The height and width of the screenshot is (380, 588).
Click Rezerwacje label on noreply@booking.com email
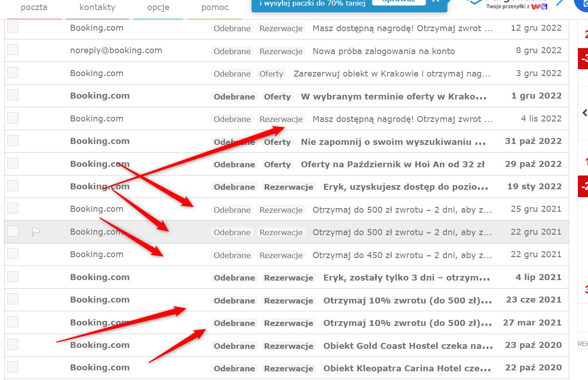coord(281,51)
